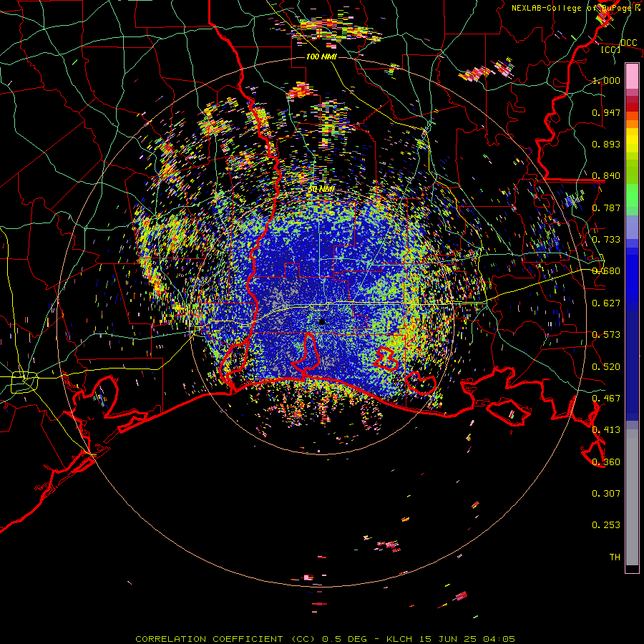
Task: Click the DCC label above the color scale
Action: coord(628,43)
